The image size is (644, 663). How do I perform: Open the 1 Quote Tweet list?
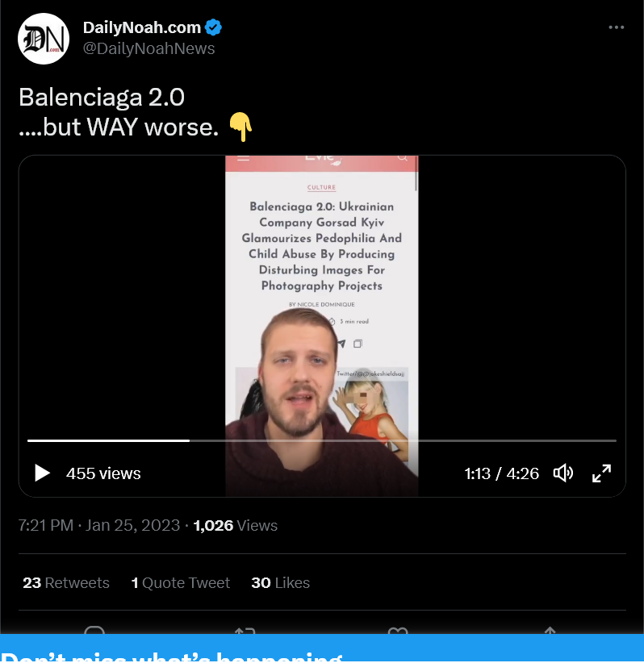click(181, 582)
